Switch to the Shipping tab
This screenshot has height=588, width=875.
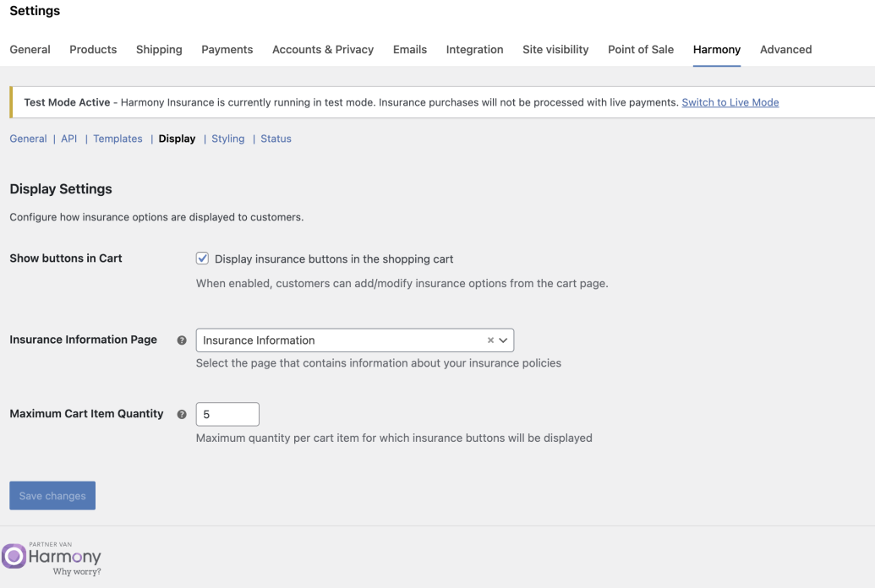[159, 50]
